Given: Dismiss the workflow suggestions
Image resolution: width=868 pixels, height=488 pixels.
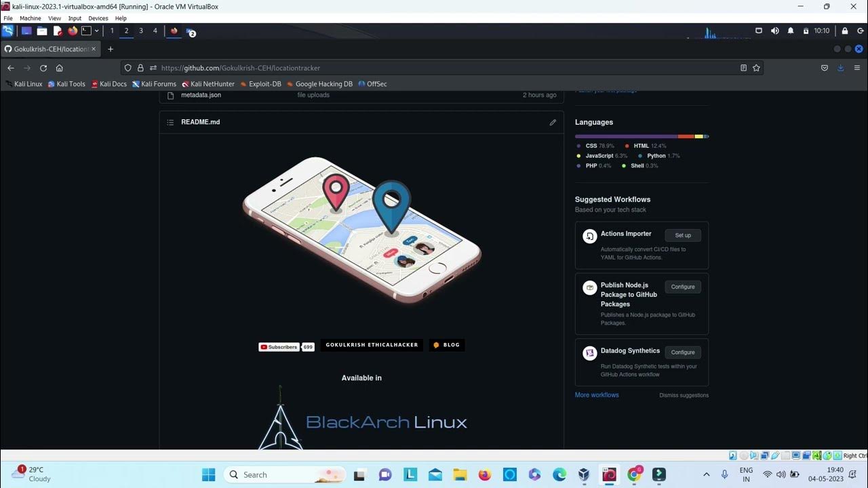Looking at the screenshot, I should click(684, 395).
